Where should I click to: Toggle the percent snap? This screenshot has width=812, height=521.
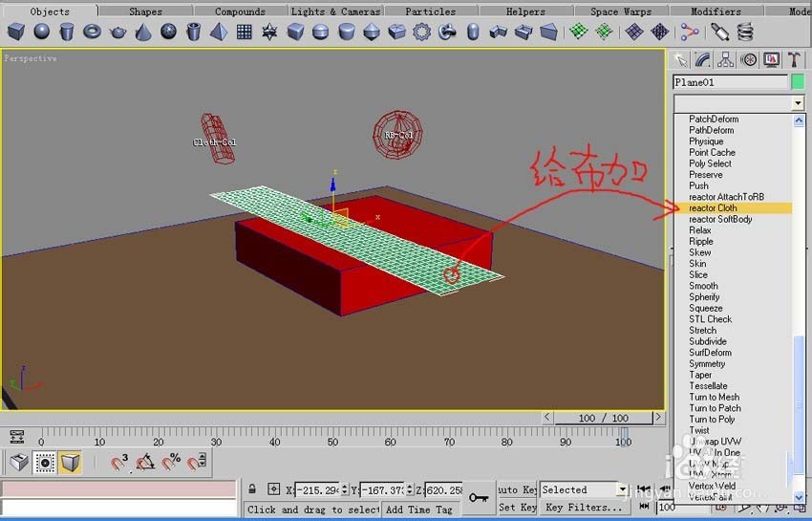pyautogui.click(x=171, y=462)
